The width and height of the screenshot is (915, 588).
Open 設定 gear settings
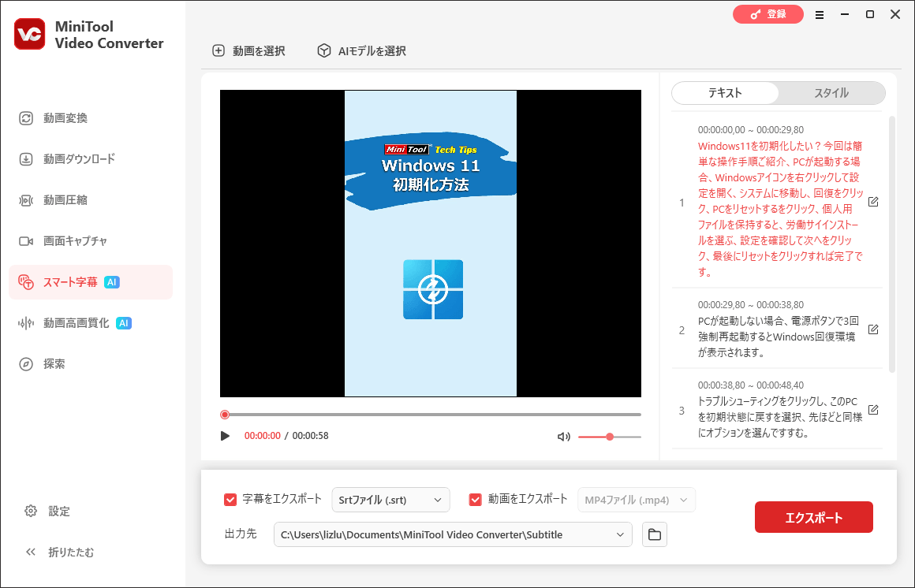pyautogui.click(x=47, y=511)
